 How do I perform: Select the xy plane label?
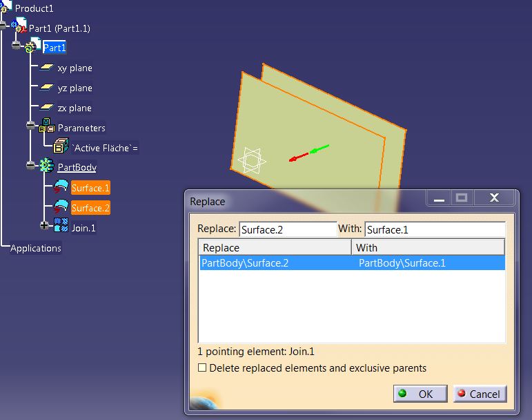pos(75,68)
